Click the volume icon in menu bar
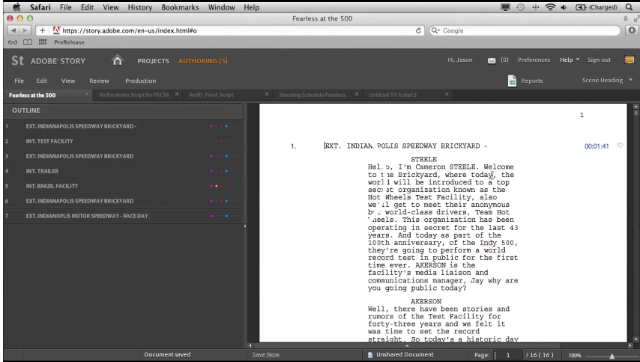Image resolution: width=640 pixels, height=362 pixels. click(x=564, y=7)
